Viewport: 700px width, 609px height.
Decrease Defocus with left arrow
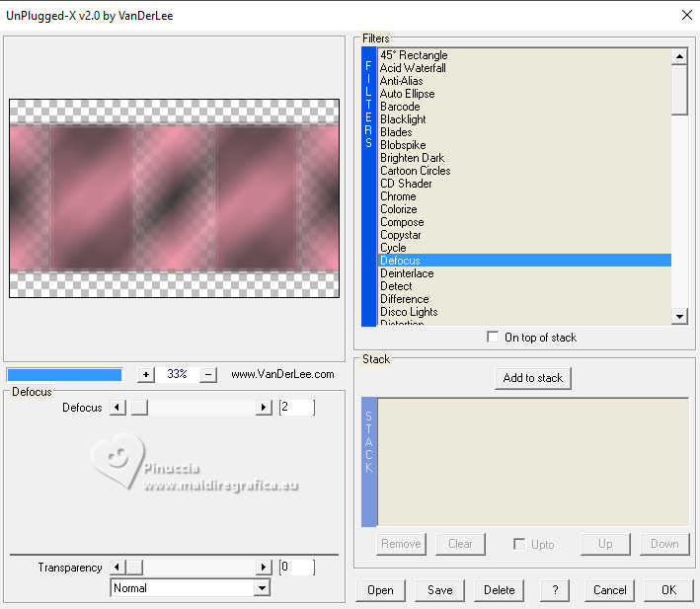tap(117, 408)
